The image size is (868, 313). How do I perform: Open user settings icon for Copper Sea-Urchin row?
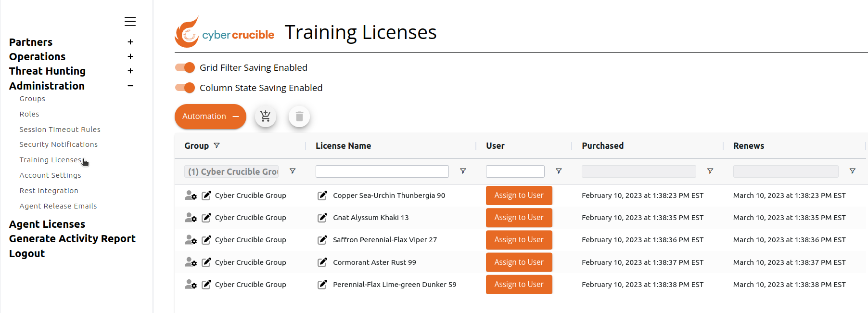pos(191,196)
